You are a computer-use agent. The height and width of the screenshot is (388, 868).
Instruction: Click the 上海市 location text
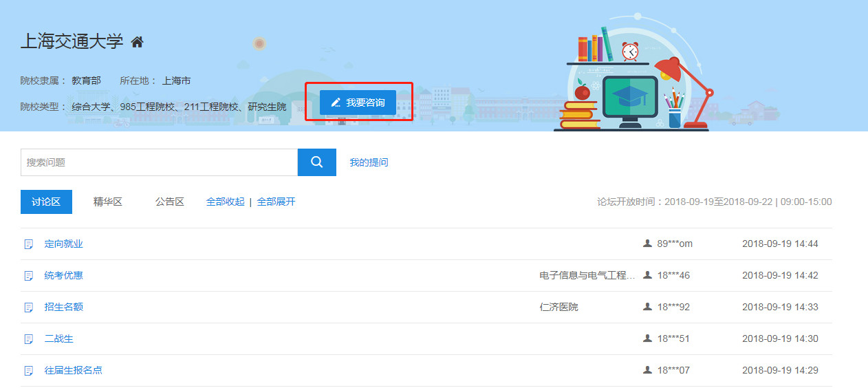[177, 80]
